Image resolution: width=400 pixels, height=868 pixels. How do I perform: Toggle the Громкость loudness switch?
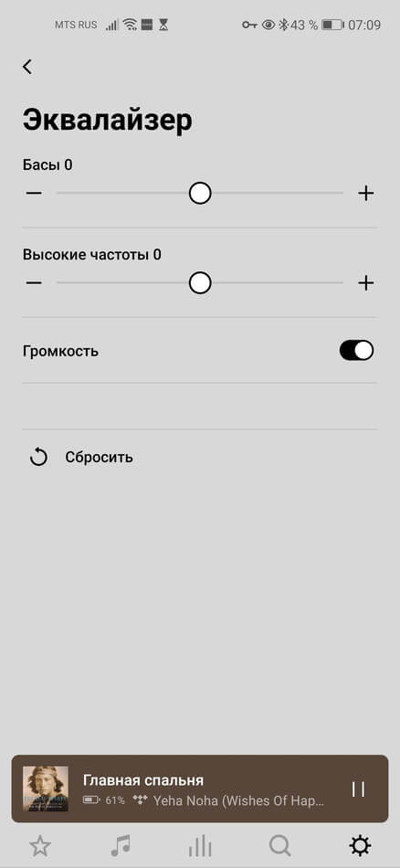356,351
